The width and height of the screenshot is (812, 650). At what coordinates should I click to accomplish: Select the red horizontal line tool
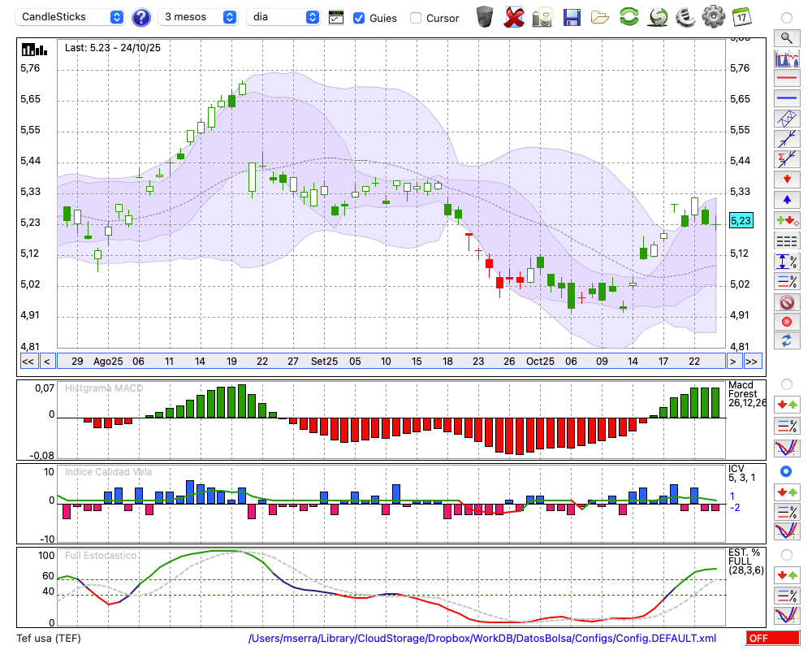[x=786, y=78]
